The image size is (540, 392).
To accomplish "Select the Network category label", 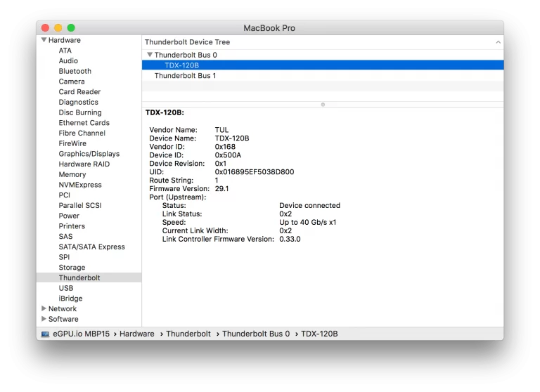I will [x=63, y=308].
